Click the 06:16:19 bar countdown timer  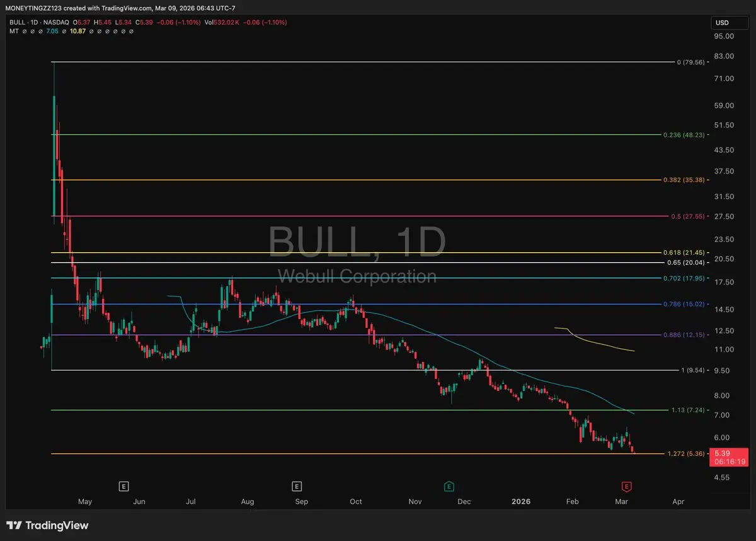coord(729,462)
